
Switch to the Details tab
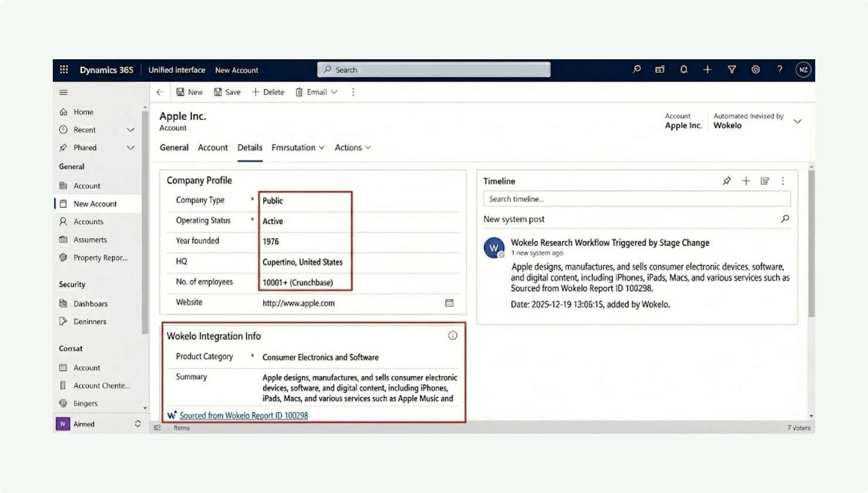250,148
